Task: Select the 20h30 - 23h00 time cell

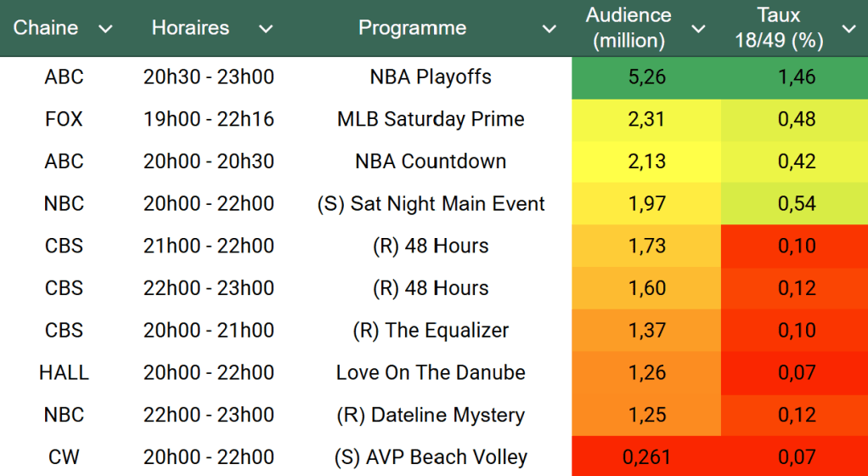Action: click(x=209, y=77)
